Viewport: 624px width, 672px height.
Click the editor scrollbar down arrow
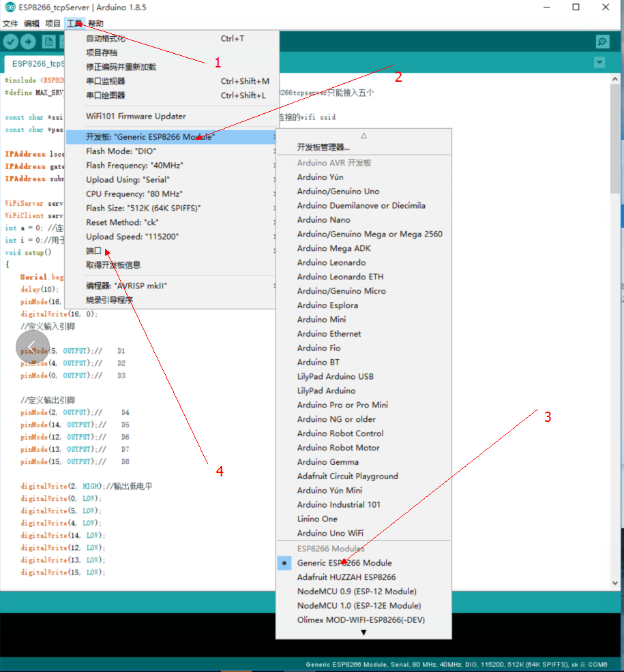click(615, 583)
